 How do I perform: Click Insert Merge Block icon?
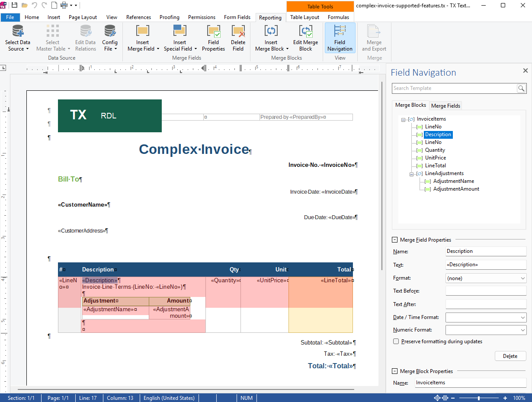tap(271, 31)
